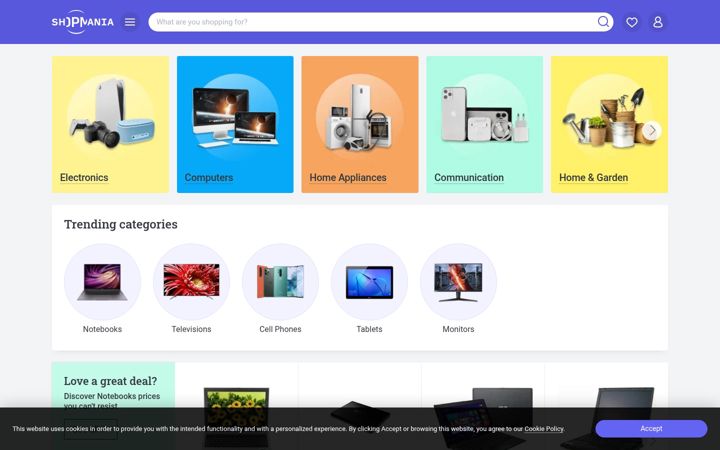
Task: Click the 'Love a great deal?' heading
Action: point(110,381)
